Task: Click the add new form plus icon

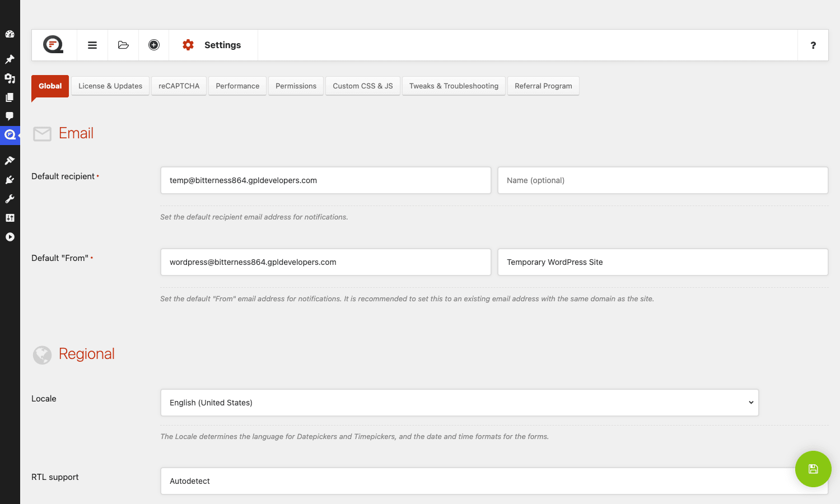Action: [154, 45]
